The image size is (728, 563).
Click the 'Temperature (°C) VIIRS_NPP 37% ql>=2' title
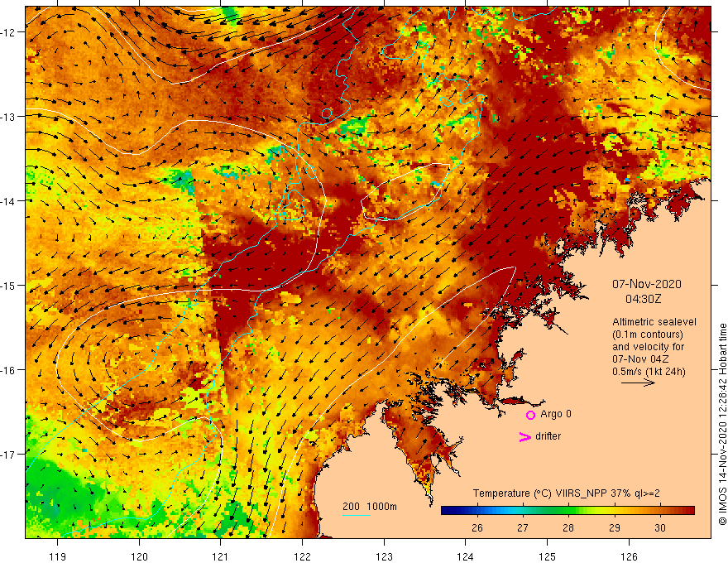click(x=566, y=493)
